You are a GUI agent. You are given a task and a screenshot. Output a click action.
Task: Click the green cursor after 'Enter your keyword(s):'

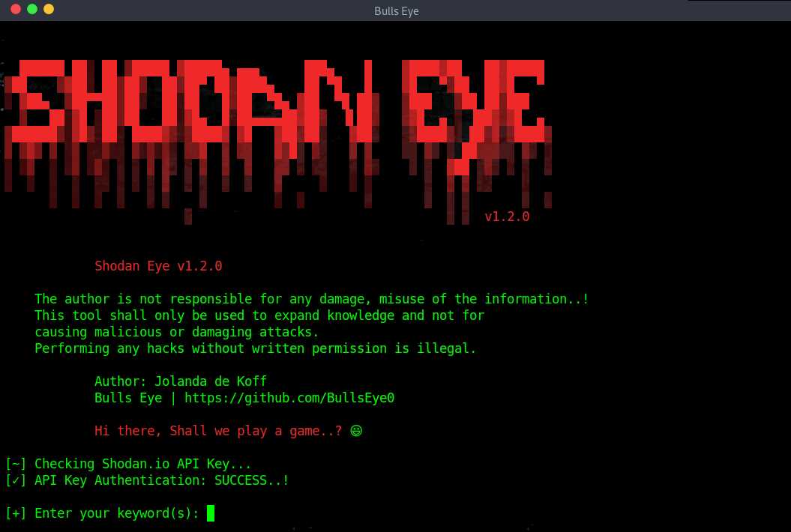tap(211, 513)
